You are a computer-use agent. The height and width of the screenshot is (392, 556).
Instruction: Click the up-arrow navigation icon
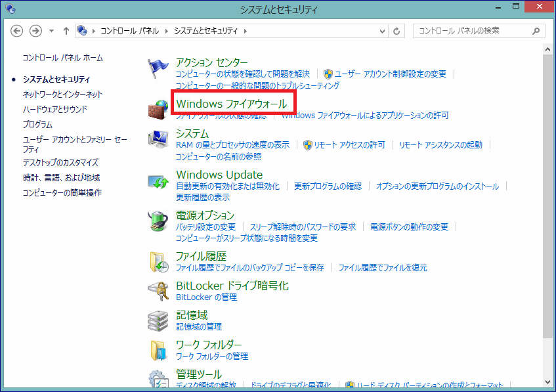(66, 30)
